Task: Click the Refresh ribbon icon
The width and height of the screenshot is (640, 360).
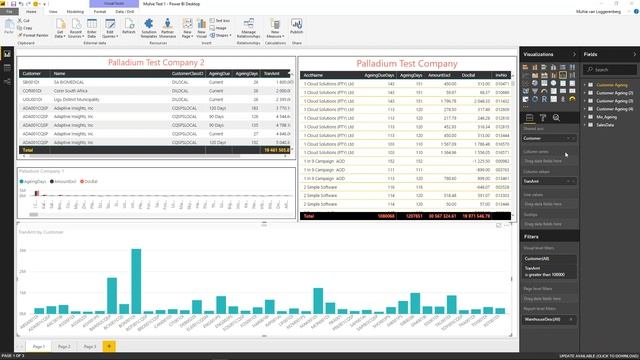Action: coord(128,26)
